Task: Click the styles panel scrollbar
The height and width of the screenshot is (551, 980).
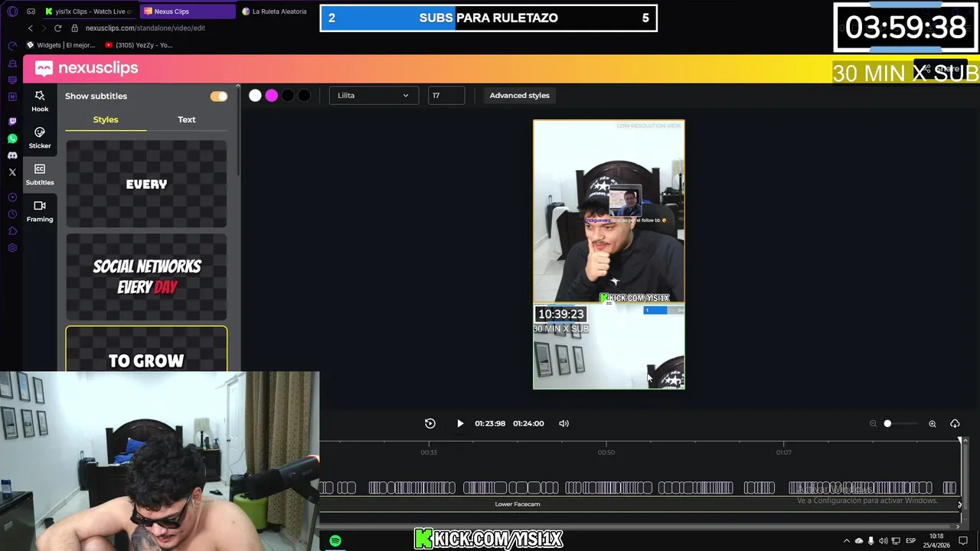Action: [238, 130]
